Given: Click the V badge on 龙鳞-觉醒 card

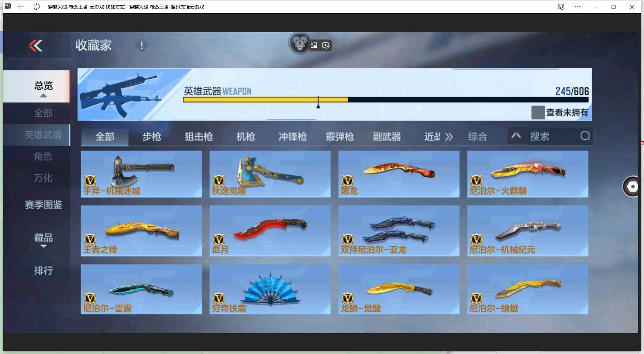Looking at the screenshot, I should (348, 298).
